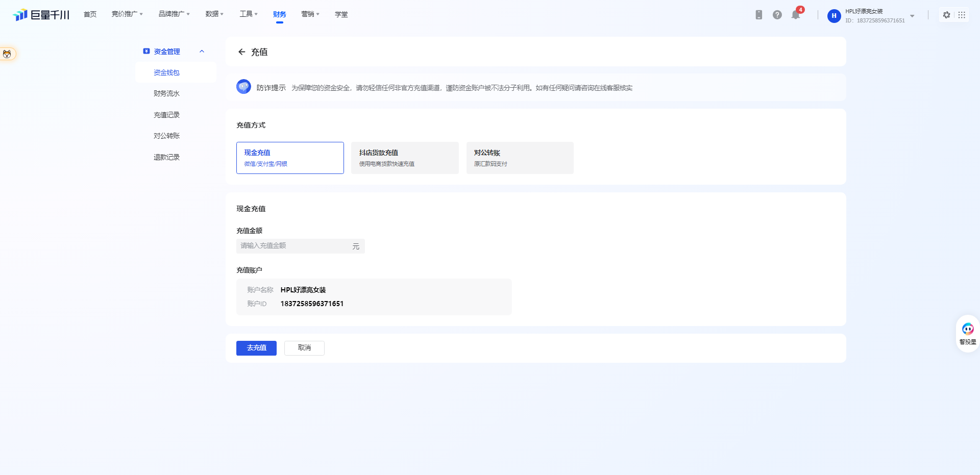This screenshot has width=980, height=475.
Task: Go to 充值记录 in the sidebar
Action: [x=166, y=115]
